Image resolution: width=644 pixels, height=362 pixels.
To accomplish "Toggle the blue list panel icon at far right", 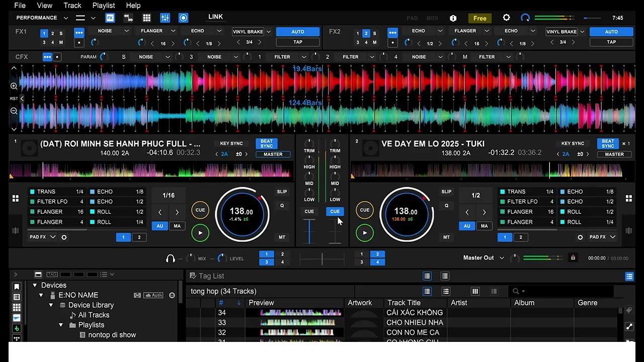I will 629,276.
